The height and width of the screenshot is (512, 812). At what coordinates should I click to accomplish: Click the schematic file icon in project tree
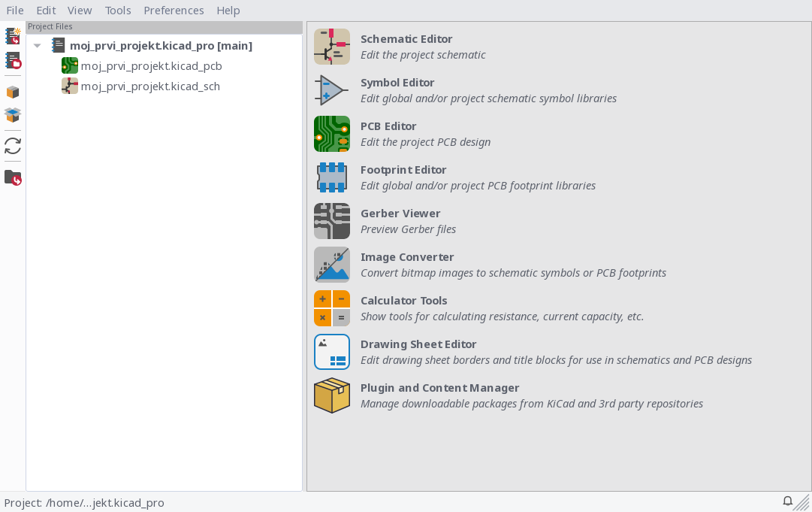pyautogui.click(x=70, y=86)
